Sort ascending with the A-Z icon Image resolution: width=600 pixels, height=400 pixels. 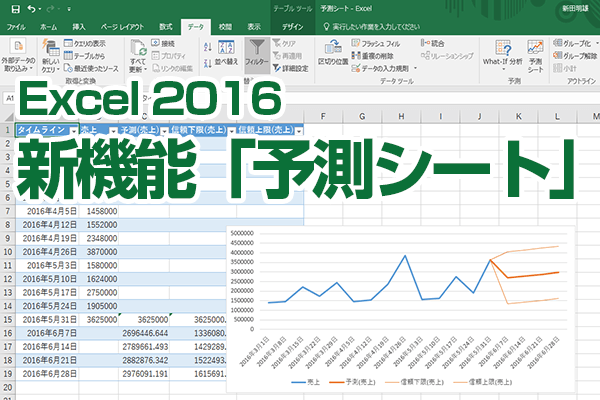[208, 47]
